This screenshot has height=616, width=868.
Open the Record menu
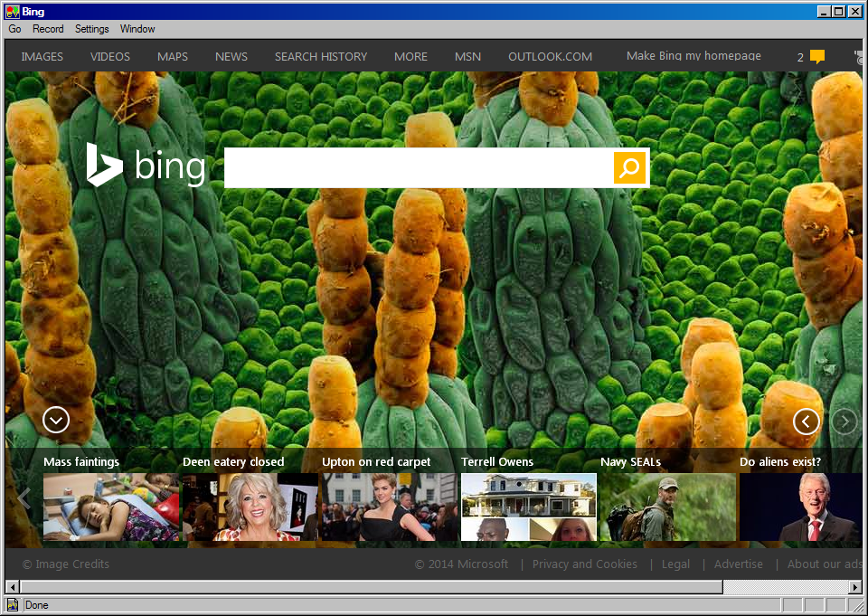point(48,29)
